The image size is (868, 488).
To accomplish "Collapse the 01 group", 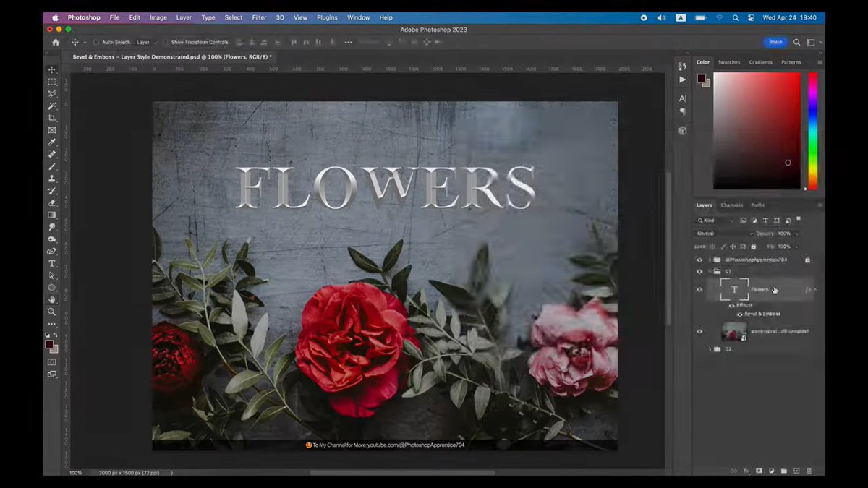I will [710, 272].
